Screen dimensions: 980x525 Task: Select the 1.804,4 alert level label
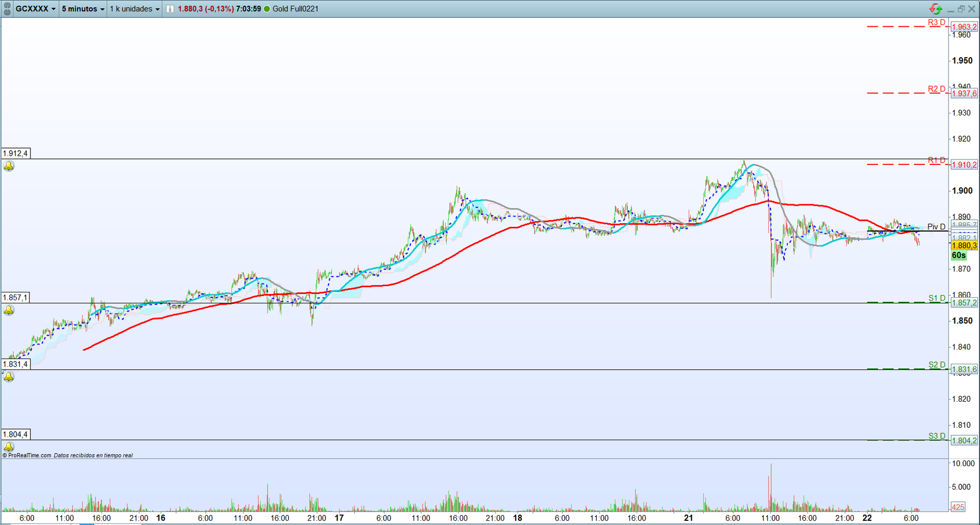tap(16, 435)
